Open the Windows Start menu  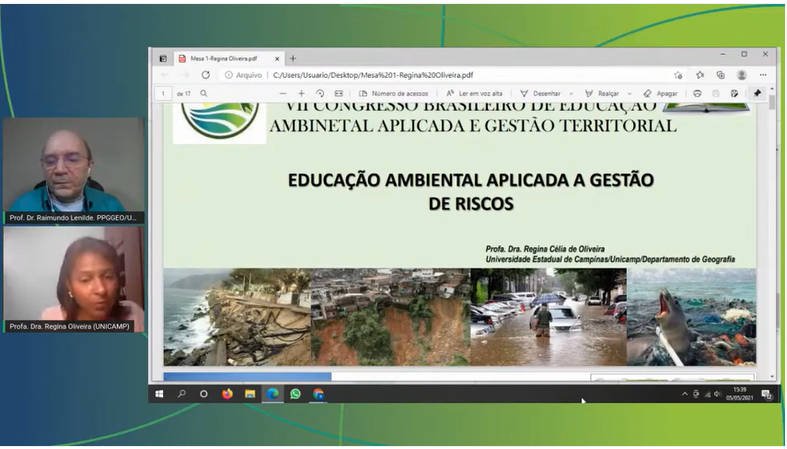pos(159,394)
